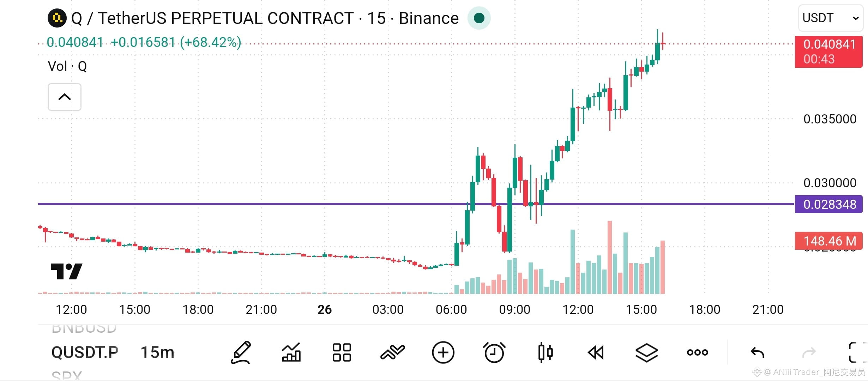
Task: Open object tree layers icon
Action: click(646, 352)
